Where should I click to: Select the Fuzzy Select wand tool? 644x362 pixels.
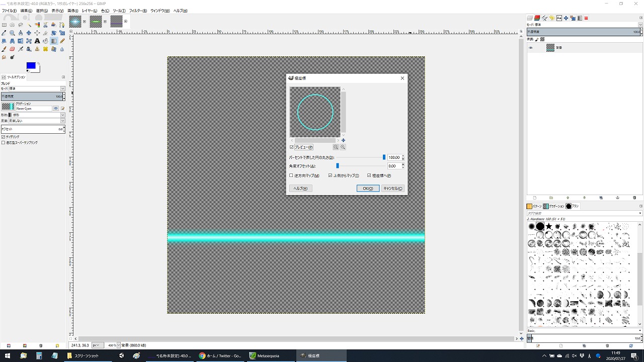pos(29,25)
